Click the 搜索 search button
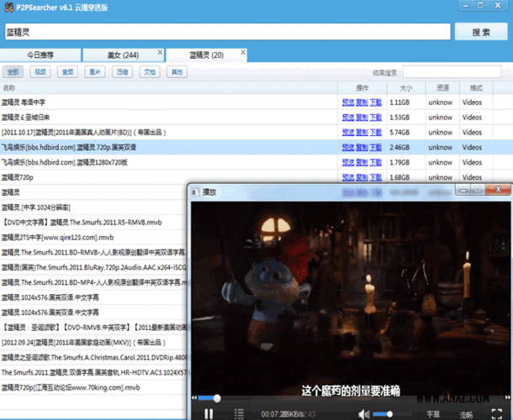The height and width of the screenshot is (420, 513). (x=481, y=32)
